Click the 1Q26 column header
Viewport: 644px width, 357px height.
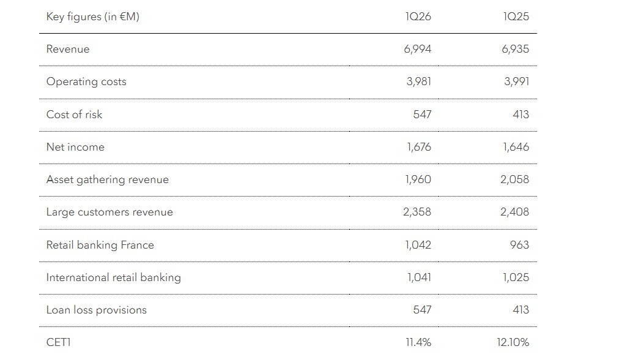pyautogui.click(x=418, y=17)
